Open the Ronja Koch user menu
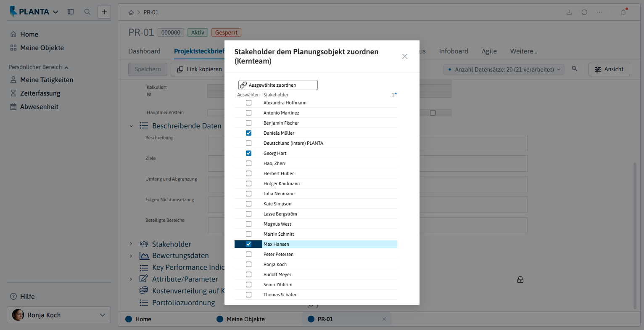 tap(59, 315)
